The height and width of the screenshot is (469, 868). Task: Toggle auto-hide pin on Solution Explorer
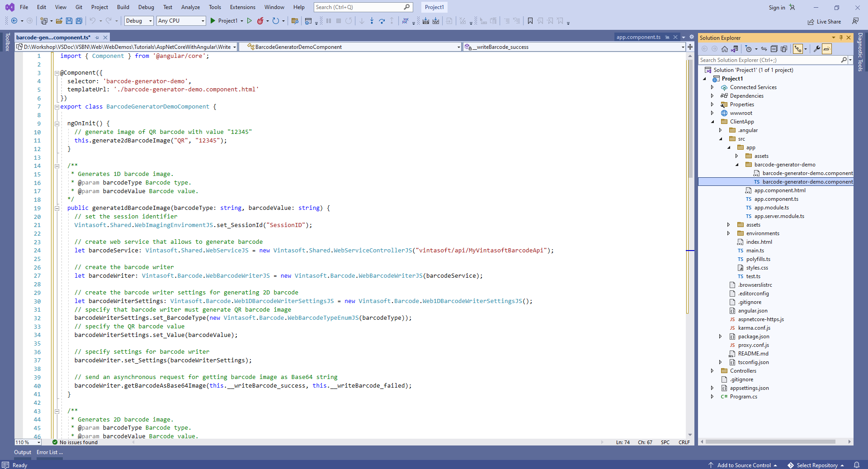pos(841,38)
